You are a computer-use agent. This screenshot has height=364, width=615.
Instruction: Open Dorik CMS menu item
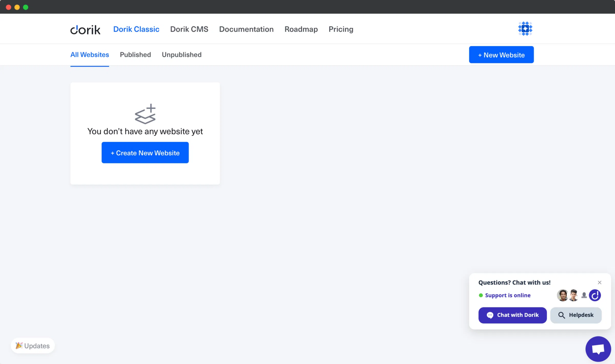click(189, 29)
